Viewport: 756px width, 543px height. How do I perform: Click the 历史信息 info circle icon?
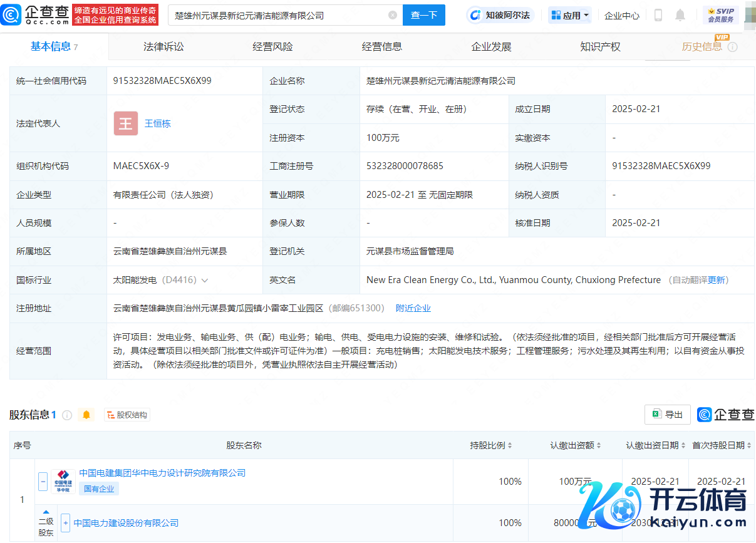(732, 47)
